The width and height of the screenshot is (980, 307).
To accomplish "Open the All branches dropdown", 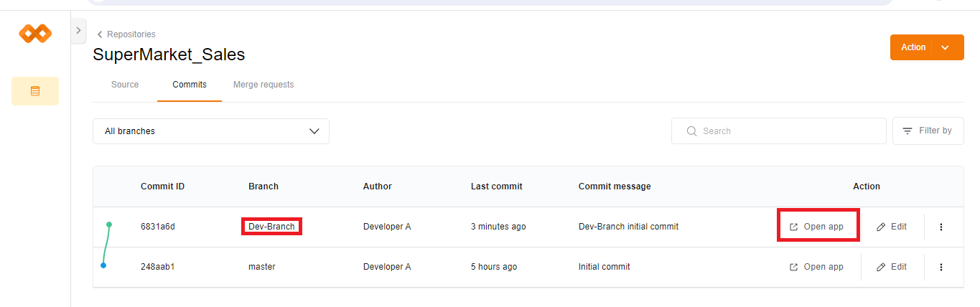I will click(x=211, y=131).
